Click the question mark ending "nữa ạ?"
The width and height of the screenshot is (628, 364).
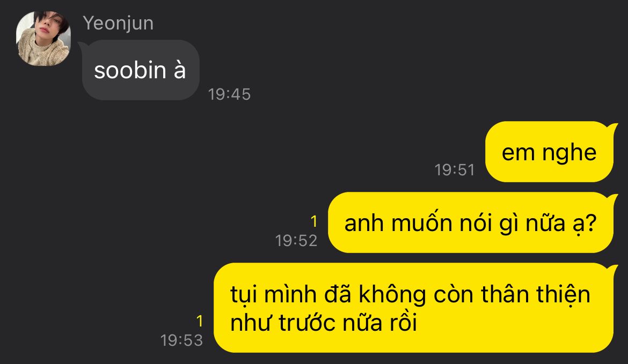point(591,223)
